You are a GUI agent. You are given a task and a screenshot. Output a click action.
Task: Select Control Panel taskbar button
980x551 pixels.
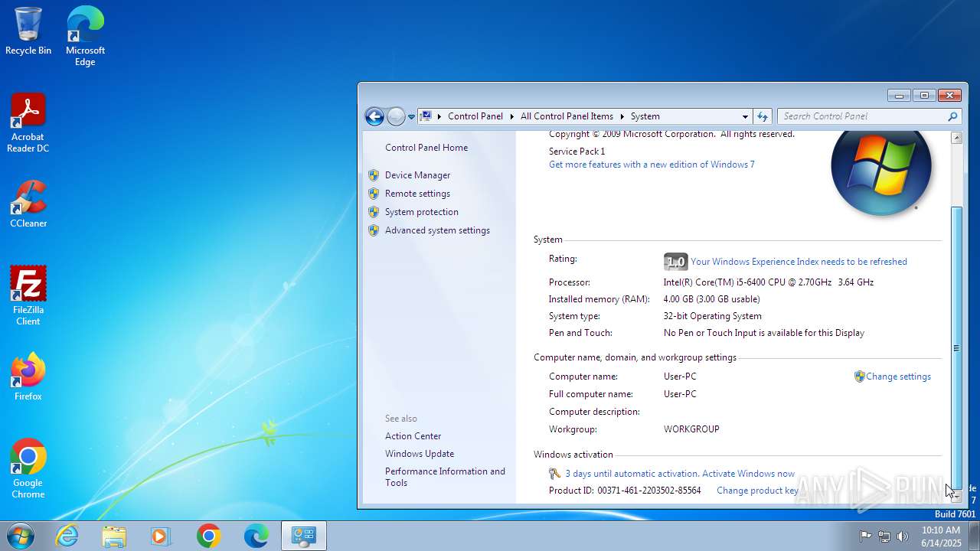pos(303,536)
